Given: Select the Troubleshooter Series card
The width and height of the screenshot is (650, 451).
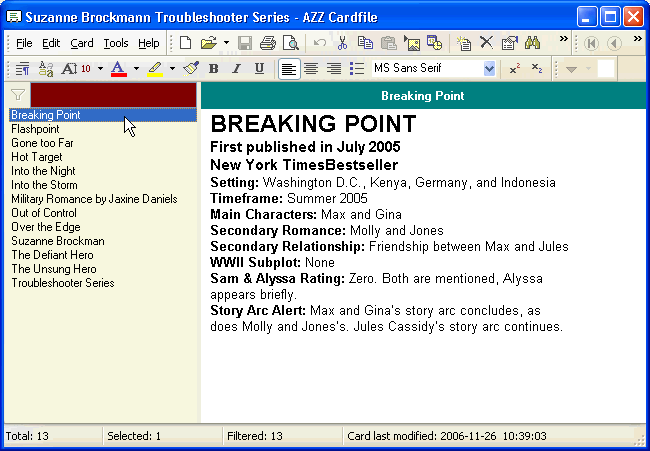Looking at the screenshot, I should pos(103,283).
